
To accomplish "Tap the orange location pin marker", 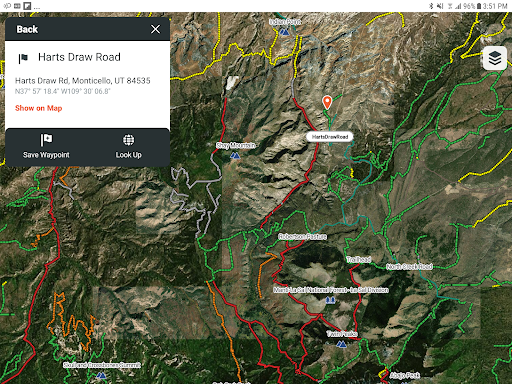I will tap(327, 102).
